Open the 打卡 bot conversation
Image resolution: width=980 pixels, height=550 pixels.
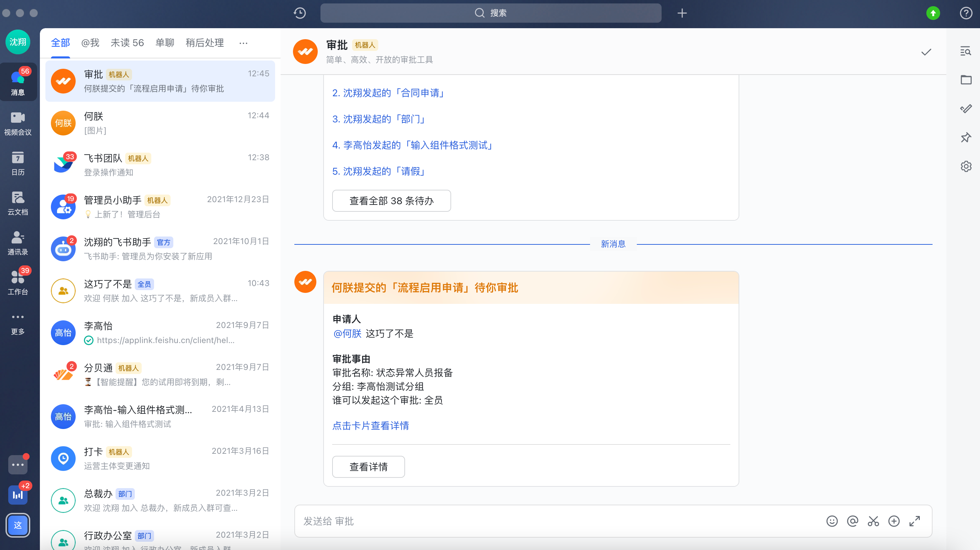[x=160, y=458]
